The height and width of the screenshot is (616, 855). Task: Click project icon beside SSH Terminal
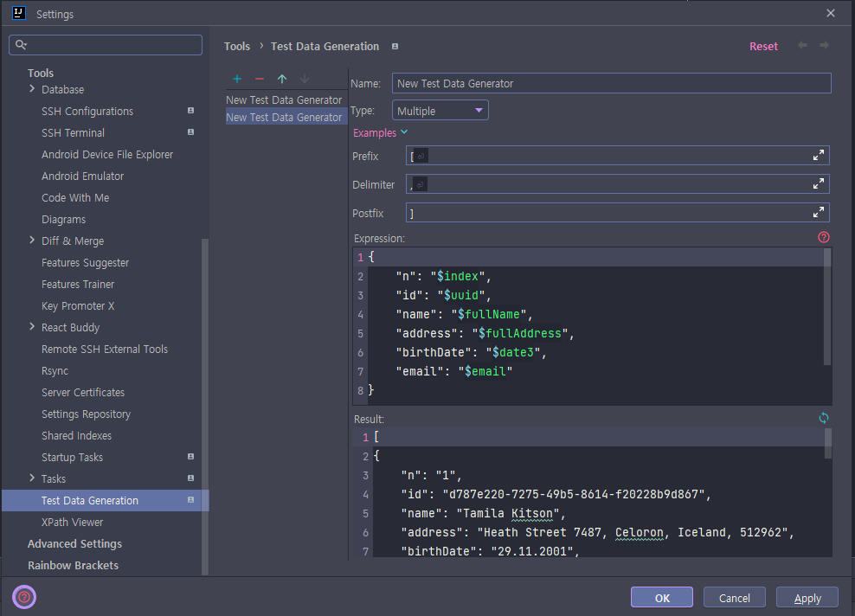pos(191,132)
